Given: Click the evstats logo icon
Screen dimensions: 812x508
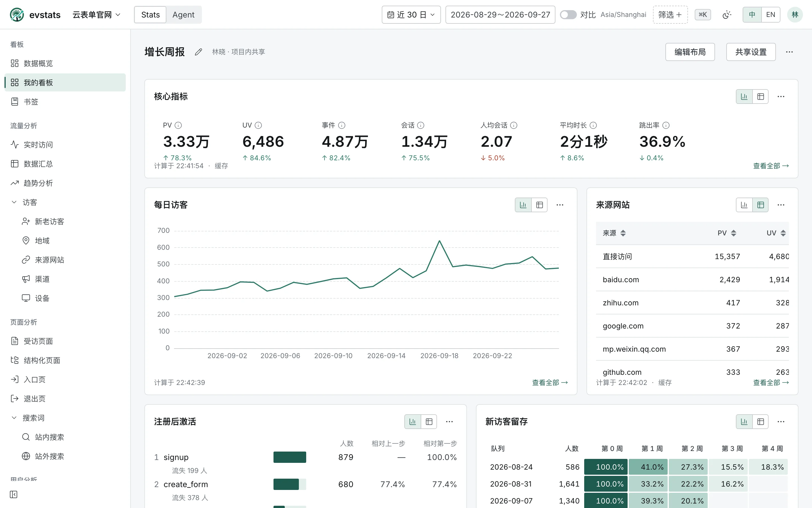Looking at the screenshot, I should coord(17,15).
